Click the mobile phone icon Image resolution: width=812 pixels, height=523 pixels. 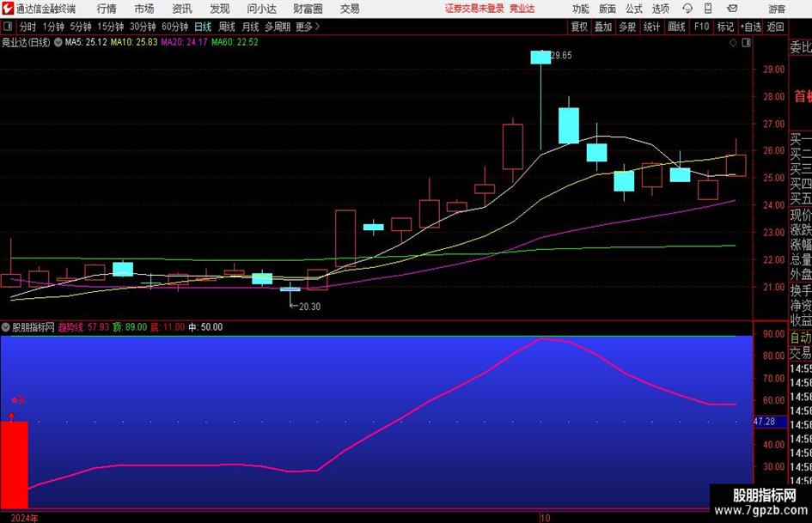(708, 9)
